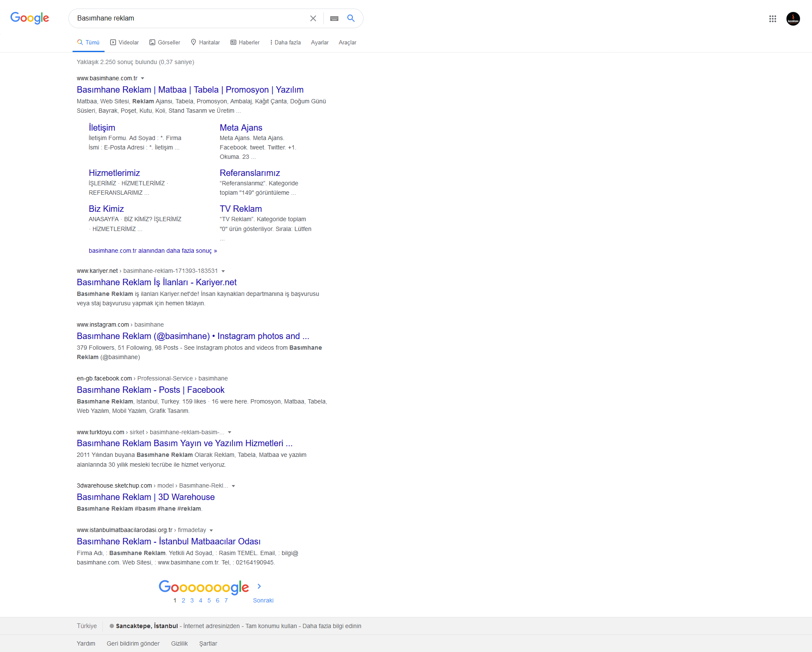Click the Goooooooogle pagination logo
The image size is (812, 652).
(204, 587)
